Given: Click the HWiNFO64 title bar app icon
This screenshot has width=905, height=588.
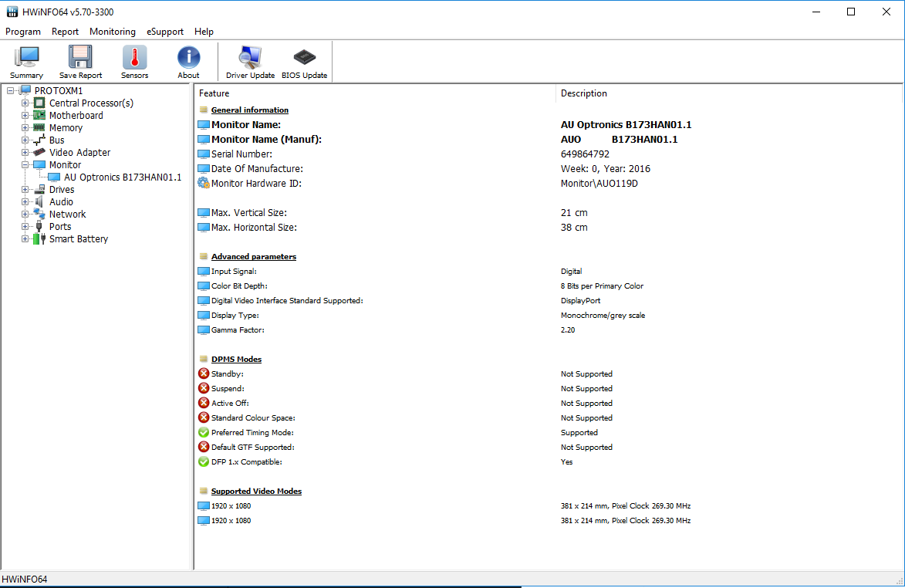Looking at the screenshot, I should click(x=12, y=12).
